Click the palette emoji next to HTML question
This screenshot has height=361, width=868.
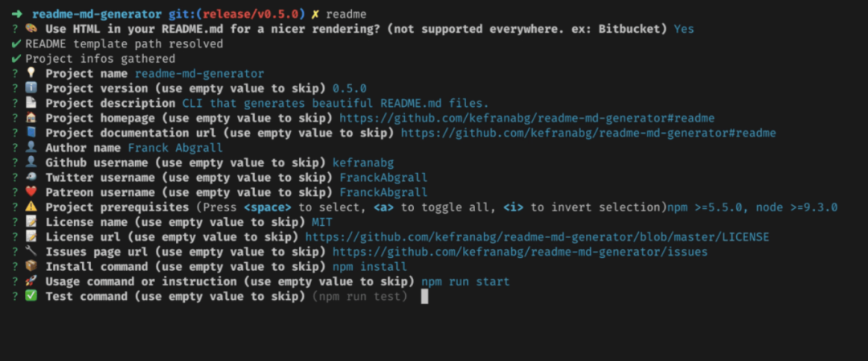(x=31, y=28)
